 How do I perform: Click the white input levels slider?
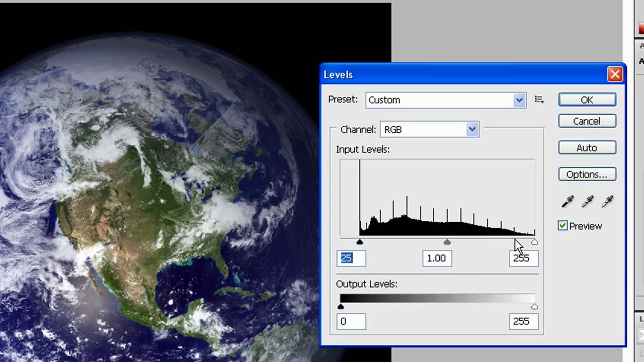point(534,242)
